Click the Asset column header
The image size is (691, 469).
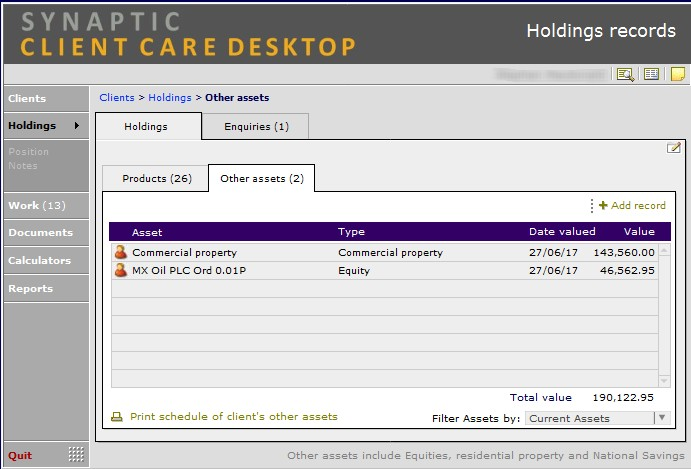pyautogui.click(x=147, y=232)
